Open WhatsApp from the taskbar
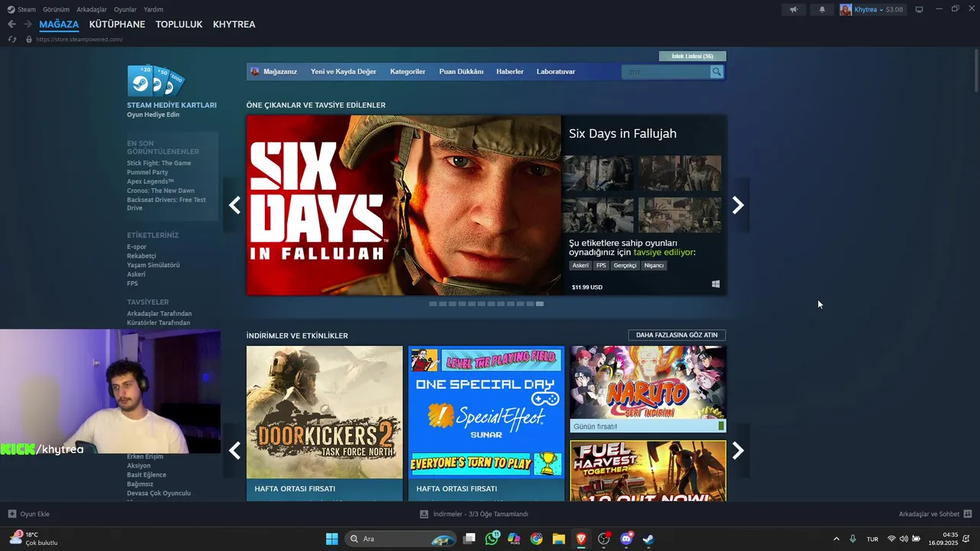The image size is (980, 551). 492,539
